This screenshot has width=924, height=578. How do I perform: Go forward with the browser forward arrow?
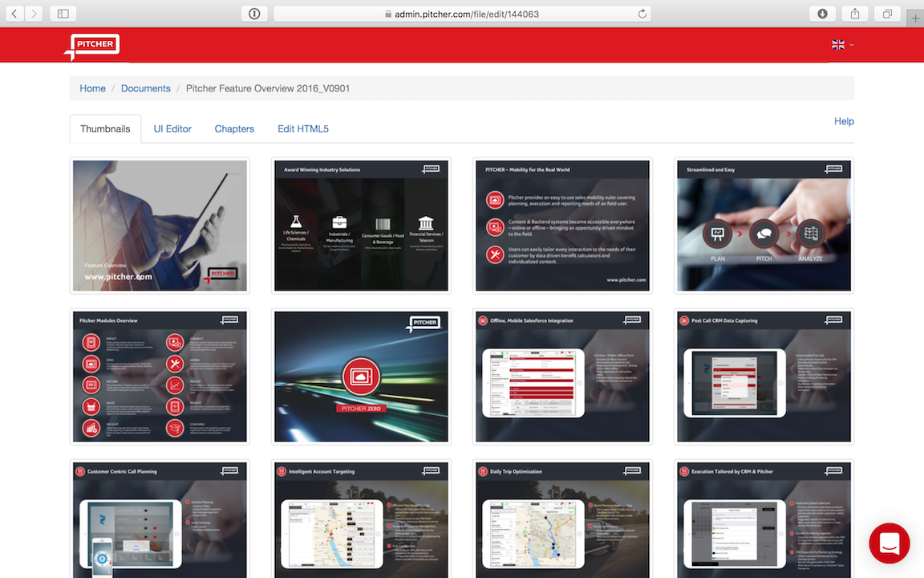(34, 14)
